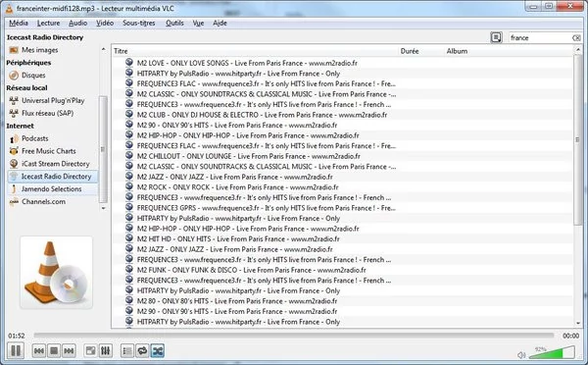Click the globe icon beside M2 ROCK

coord(129,186)
